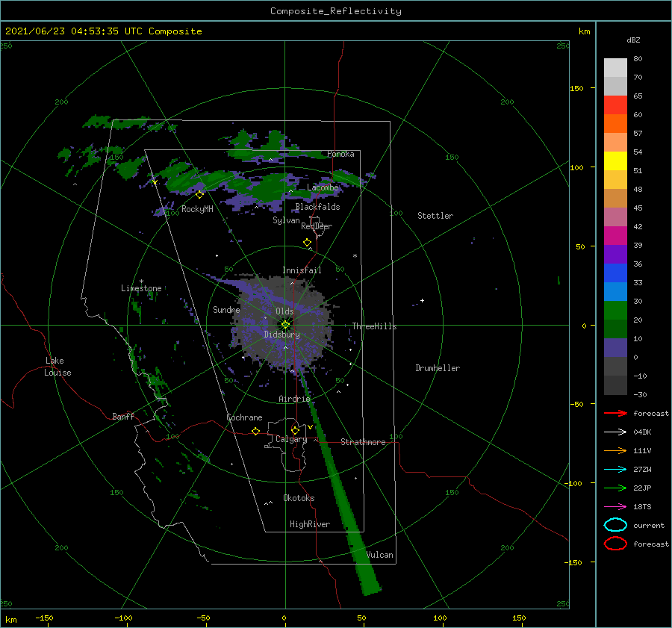Click the white plus marker east of ThreeHills

[x=422, y=300]
